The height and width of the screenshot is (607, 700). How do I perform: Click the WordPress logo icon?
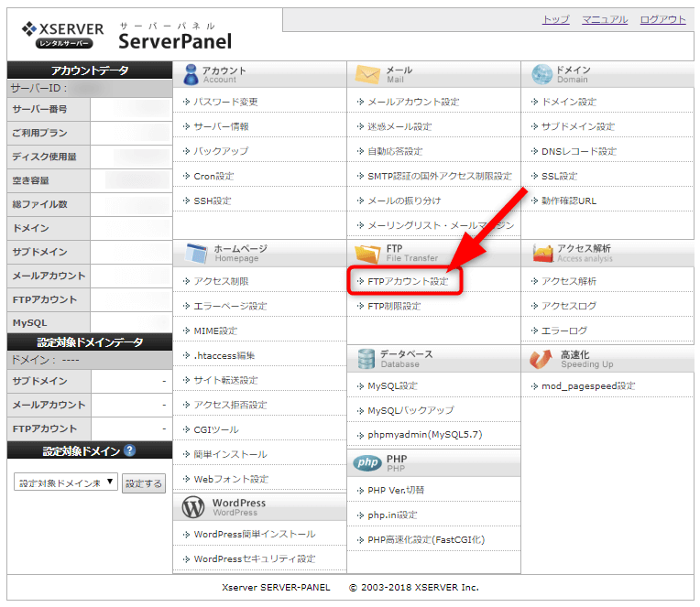click(193, 506)
